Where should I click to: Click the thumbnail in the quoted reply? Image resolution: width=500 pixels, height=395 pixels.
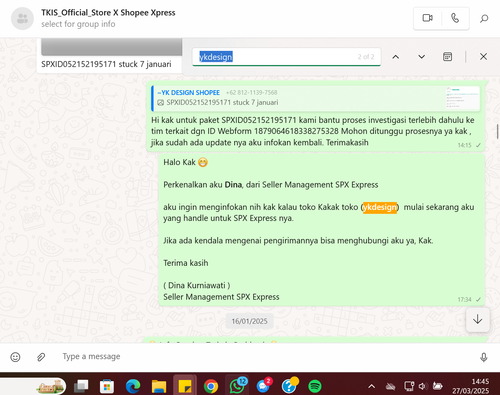click(x=463, y=98)
